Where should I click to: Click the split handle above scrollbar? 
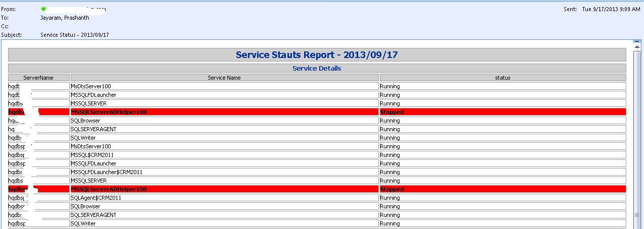pyautogui.click(x=637, y=41)
